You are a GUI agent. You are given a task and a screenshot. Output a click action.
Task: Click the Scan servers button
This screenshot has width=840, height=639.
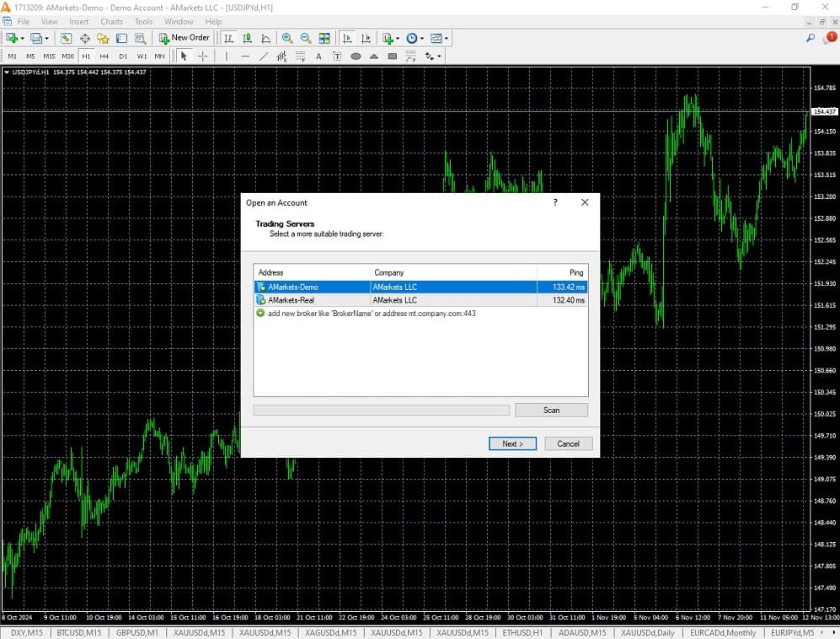tap(551, 410)
